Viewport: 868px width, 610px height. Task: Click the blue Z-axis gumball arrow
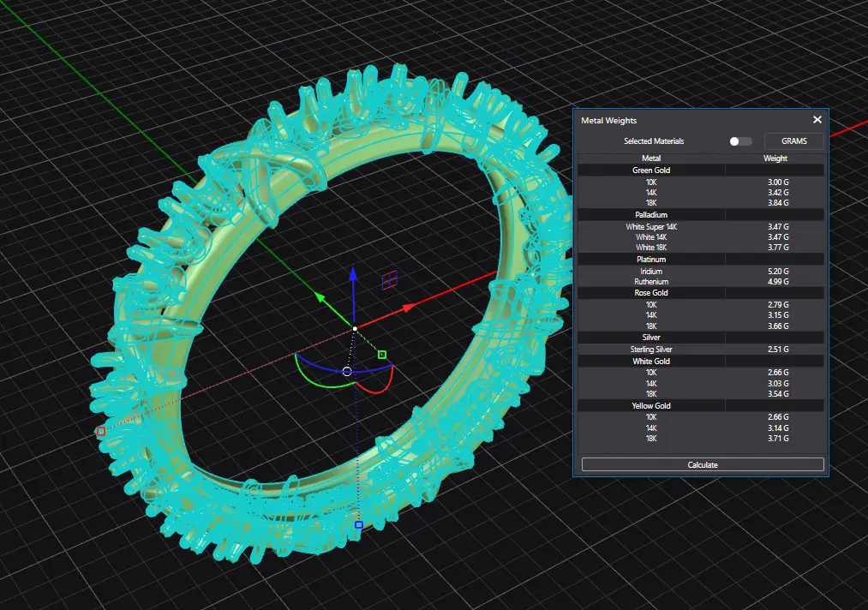353,275
